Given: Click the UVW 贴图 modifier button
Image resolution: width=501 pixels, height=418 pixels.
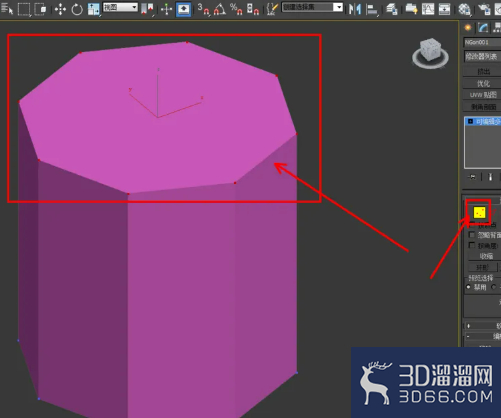Looking at the screenshot, I should click(x=482, y=95).
